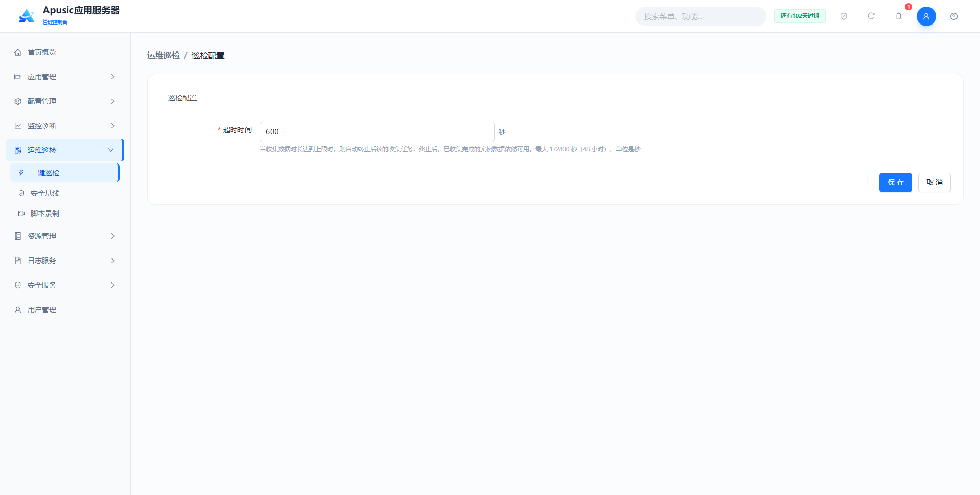This screenshot has width=980, height=495.
Task: Open the help question mark icon
Action: [954, 16]
